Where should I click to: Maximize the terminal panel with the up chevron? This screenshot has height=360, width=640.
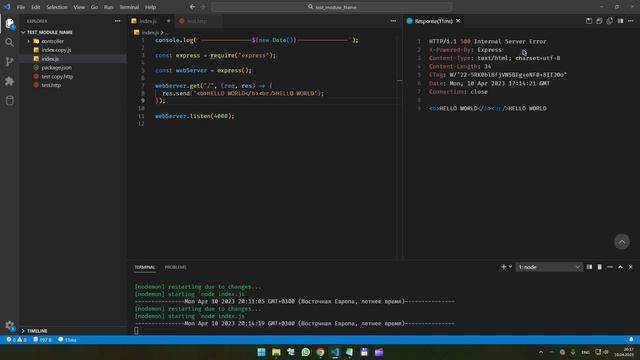[620, 267]
